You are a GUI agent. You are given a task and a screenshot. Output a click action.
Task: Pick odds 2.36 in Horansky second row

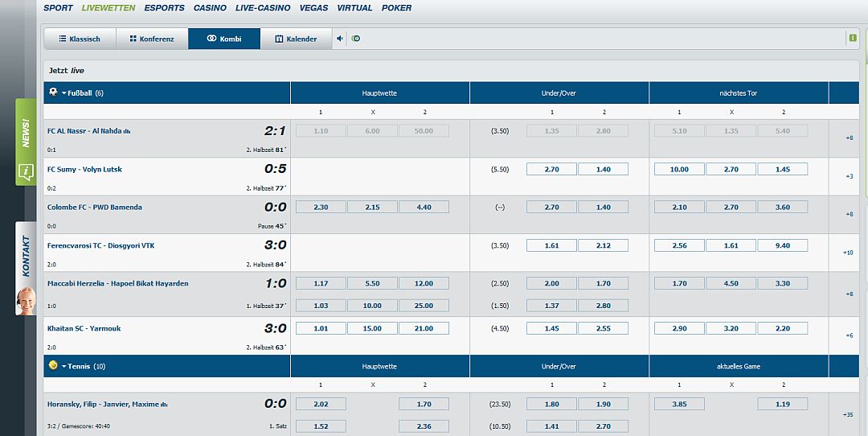(424, 426)
